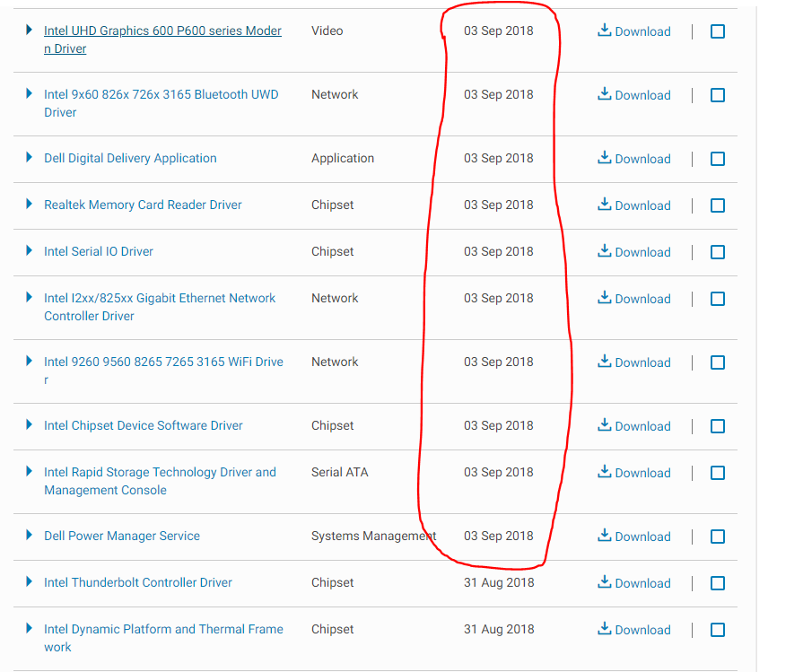The height and width of the screenshot is (672, 803).
Task: Click download icon for Intel Dynamic Platform driver
Action: (605, 629)
